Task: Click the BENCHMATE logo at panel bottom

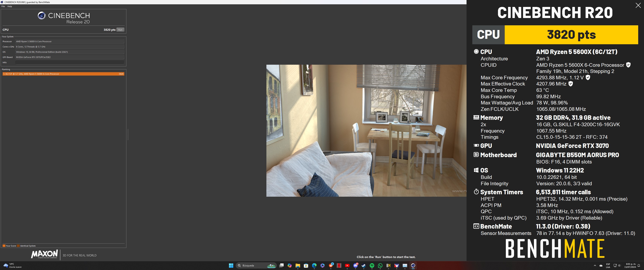Action: (x=555, y=248)
